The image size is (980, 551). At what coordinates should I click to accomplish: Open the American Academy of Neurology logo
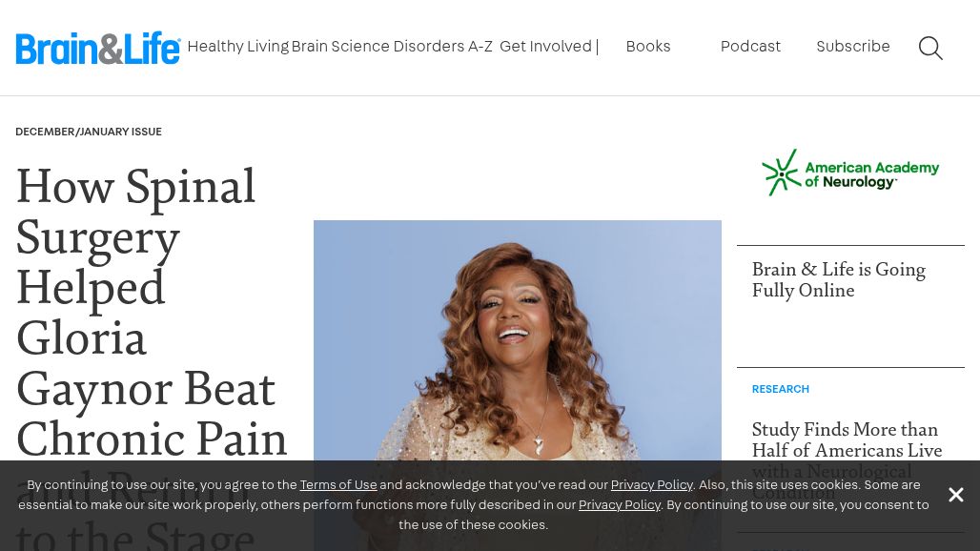(850, 173)
